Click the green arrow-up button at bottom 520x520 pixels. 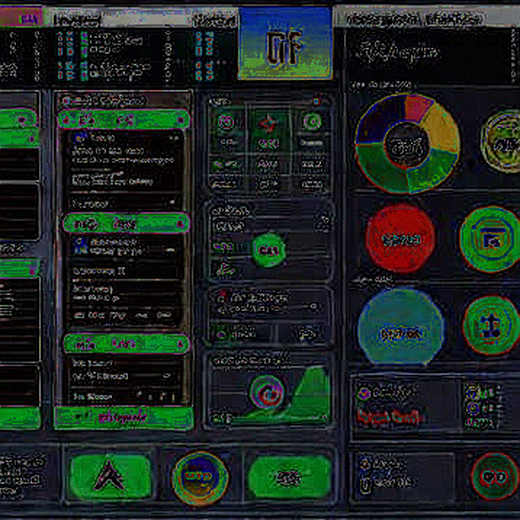[110, 476]
